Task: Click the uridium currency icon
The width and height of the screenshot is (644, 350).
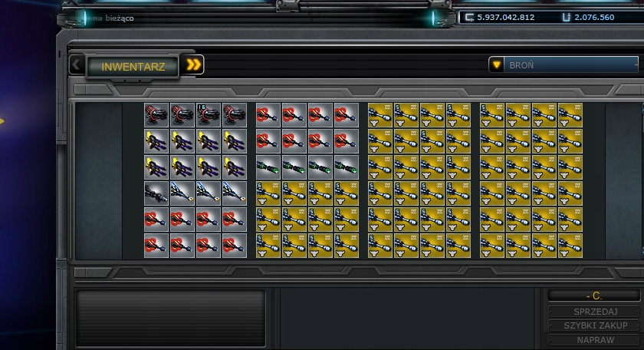Action: (567, 18)
